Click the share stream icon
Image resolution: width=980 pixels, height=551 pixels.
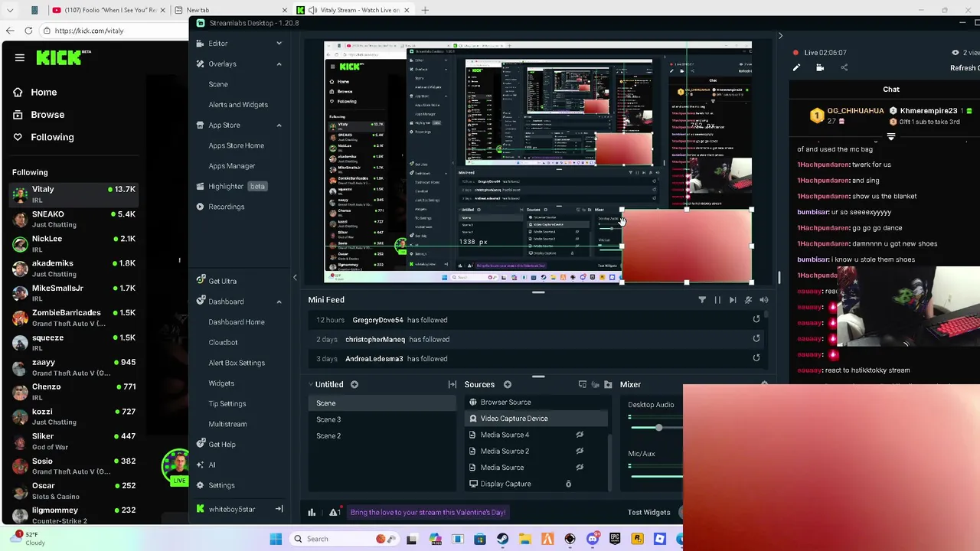pyautogui.click(x=844, y=68)
